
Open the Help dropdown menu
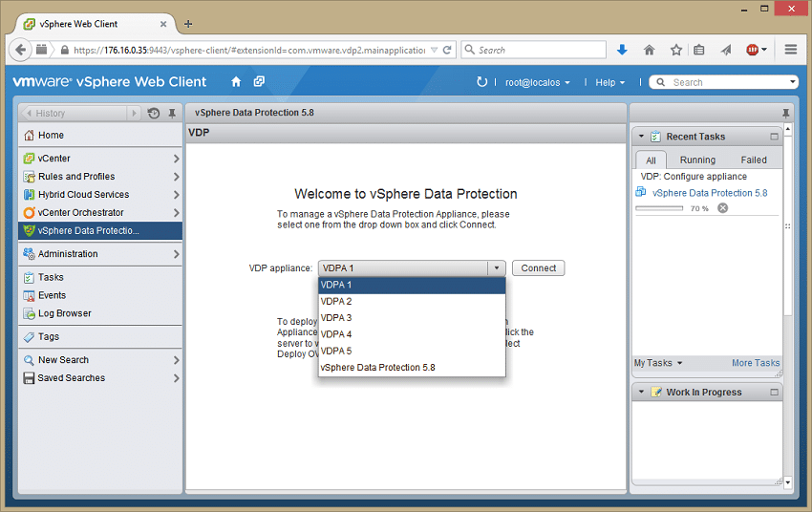click(x=609, y=82)
